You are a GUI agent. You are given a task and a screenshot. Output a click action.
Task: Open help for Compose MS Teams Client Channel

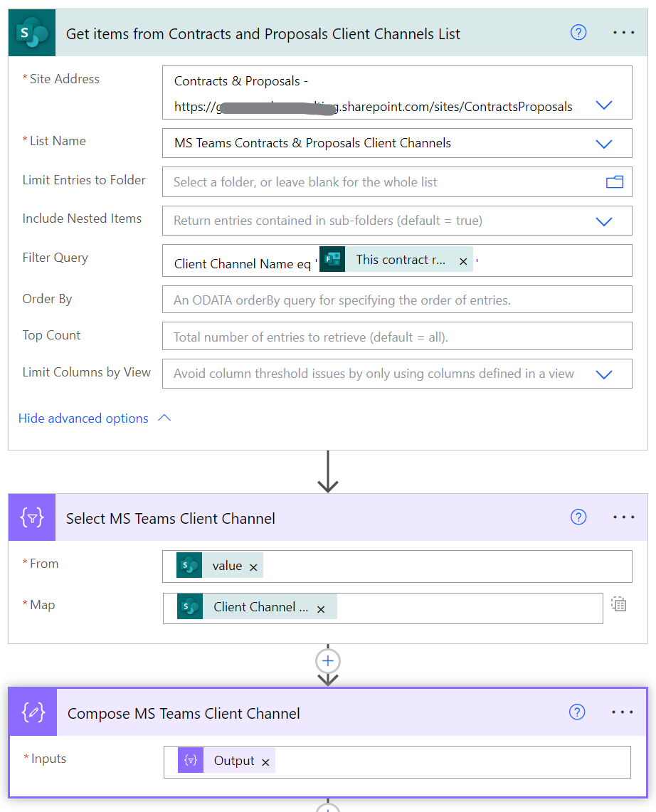tap(577, 712)
